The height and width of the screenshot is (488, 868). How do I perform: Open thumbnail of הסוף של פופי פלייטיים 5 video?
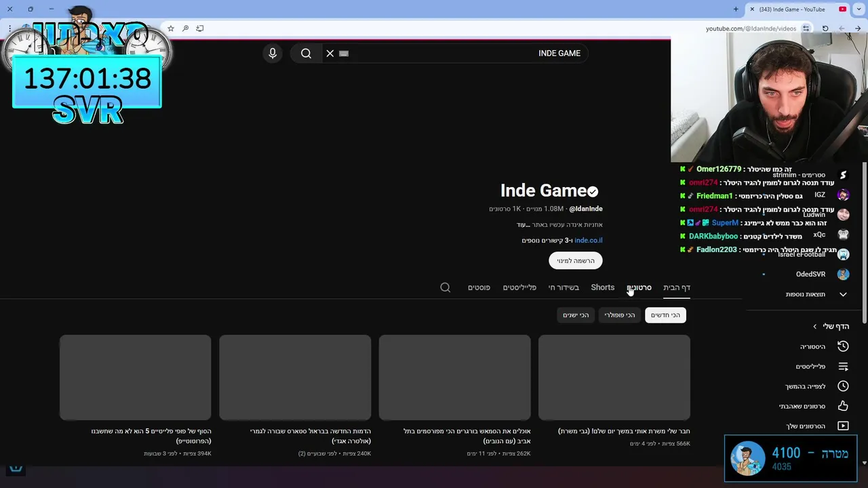(x=135, y=378)
